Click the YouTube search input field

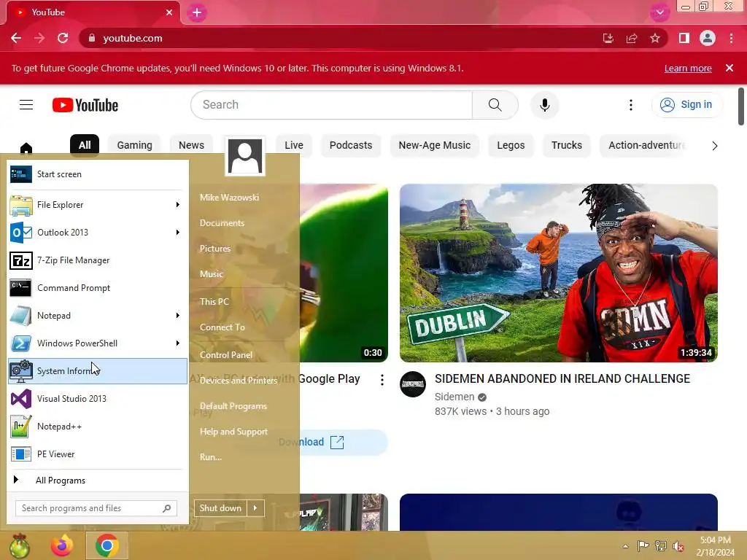332,105
